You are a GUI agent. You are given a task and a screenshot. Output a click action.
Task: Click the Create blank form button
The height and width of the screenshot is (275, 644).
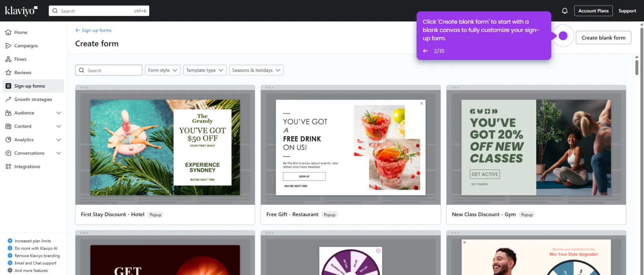[603, 38]
